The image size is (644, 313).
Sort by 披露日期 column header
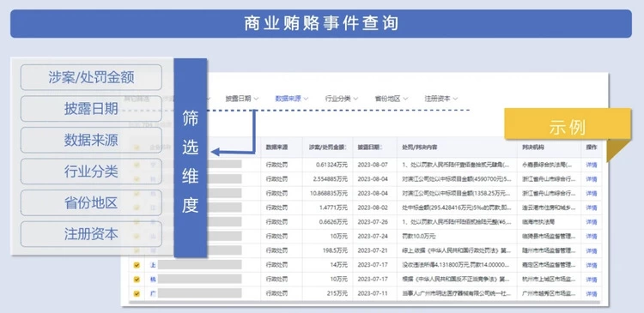coord(370,147)
